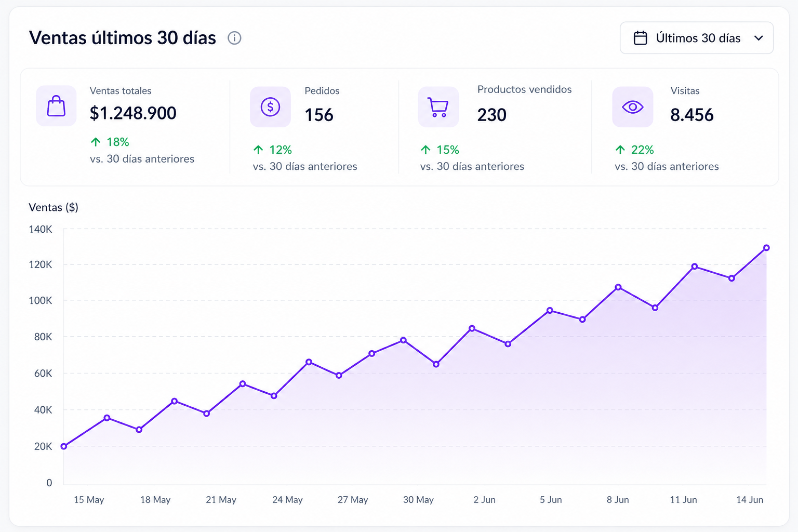Screen dimensions: 798x532
Task: Click the "24 May" date label
Action: 287,500
